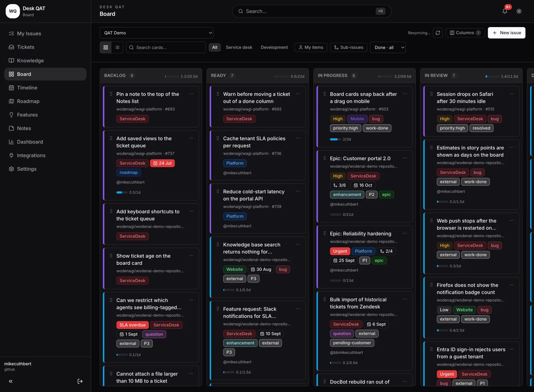The height and width of the screenshot is (392, 534).
Task: Open Dashboard in the sidebar
Action: coord(45,142)
